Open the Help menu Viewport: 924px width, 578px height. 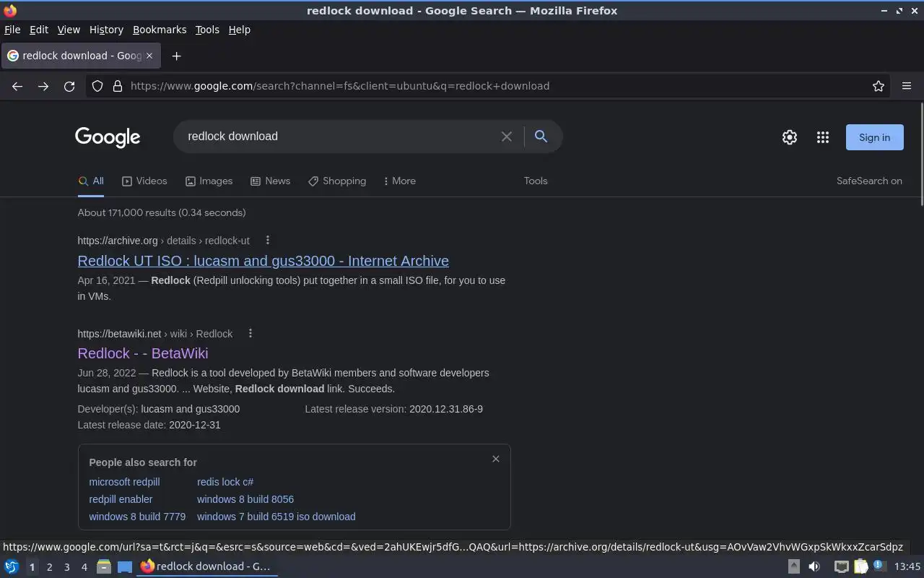coord(240,30)
